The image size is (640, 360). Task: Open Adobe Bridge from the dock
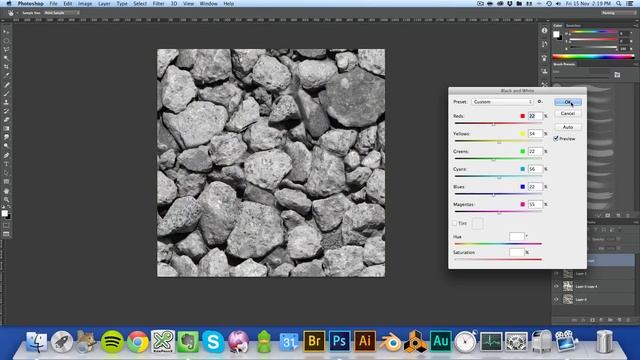click(314, 341)
